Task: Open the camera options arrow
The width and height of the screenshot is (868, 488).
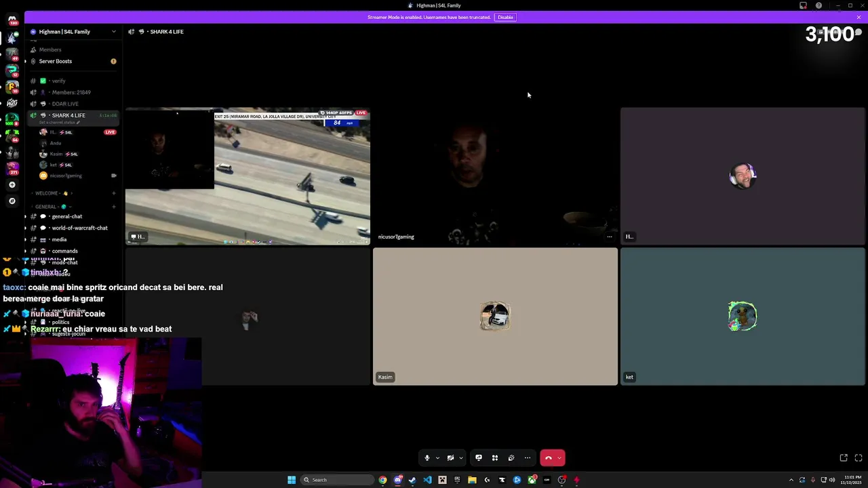Action: tap(461, 458)
